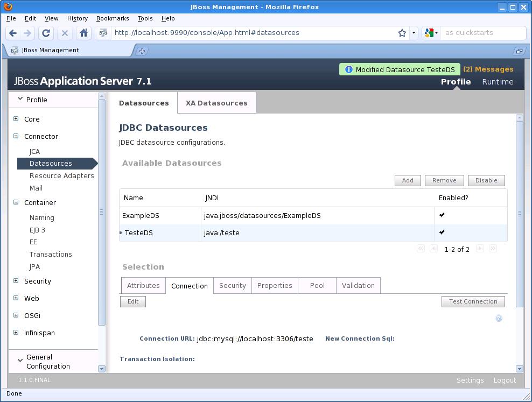Open the Edit menu

click(30, 18)
